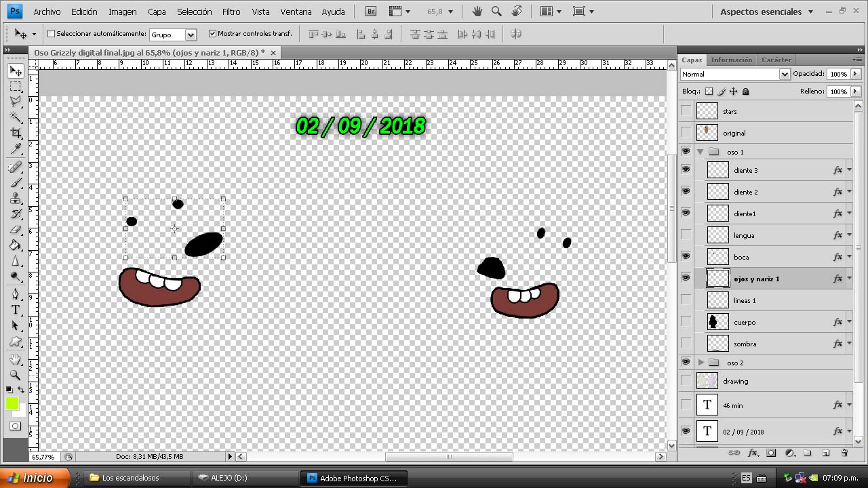Select the Eraser tool
This screenshot has height=488, width=868.
pos(16,230)
